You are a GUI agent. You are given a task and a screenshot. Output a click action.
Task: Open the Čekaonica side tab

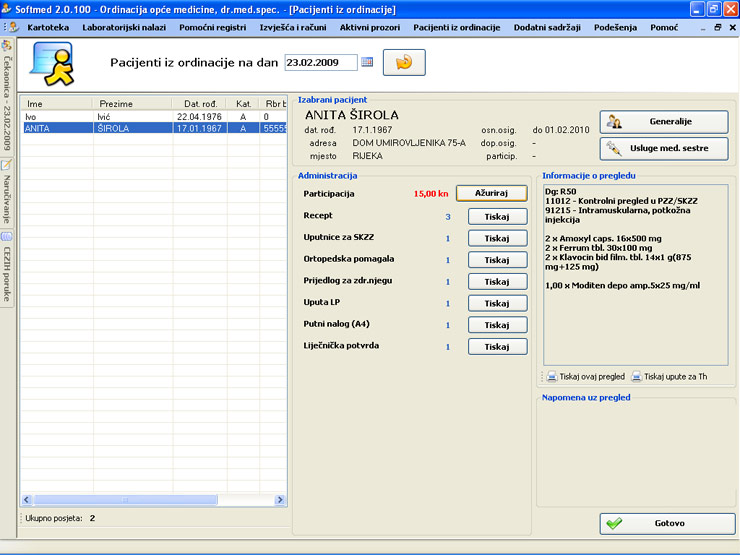click(7, 96)
